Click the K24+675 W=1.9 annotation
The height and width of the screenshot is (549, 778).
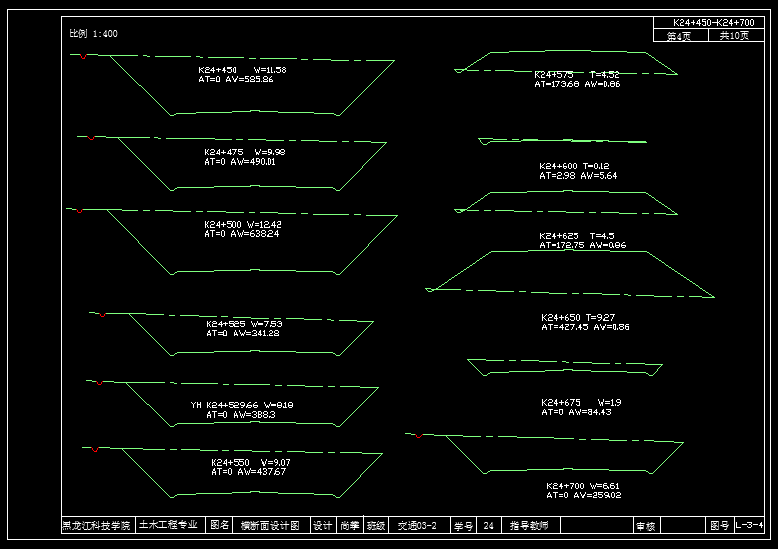pos(581,402)
